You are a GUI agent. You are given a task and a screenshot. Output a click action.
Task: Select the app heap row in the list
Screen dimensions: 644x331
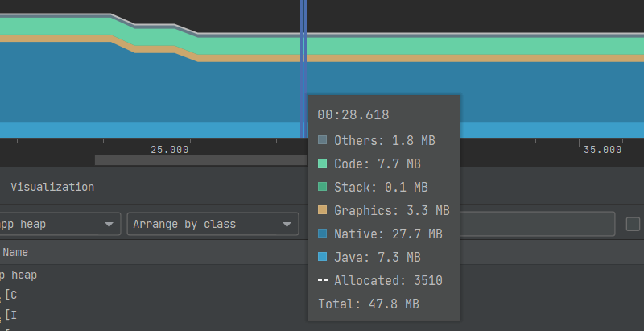19,275
